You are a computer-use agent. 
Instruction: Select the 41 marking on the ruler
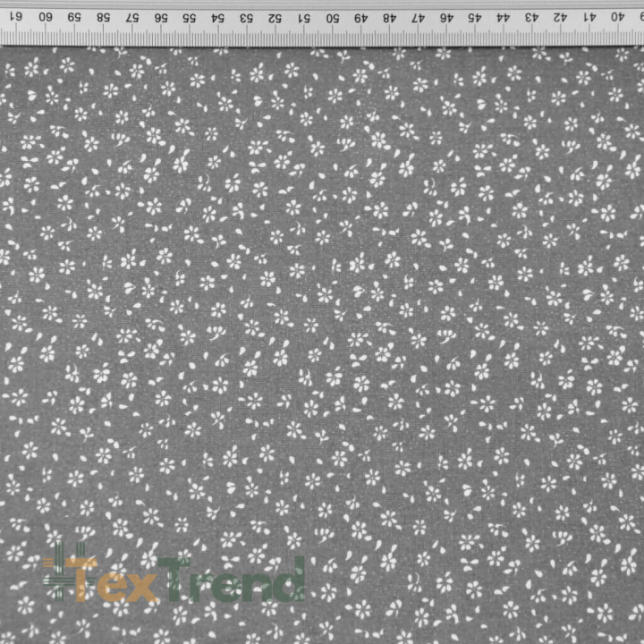click(588, 17)
